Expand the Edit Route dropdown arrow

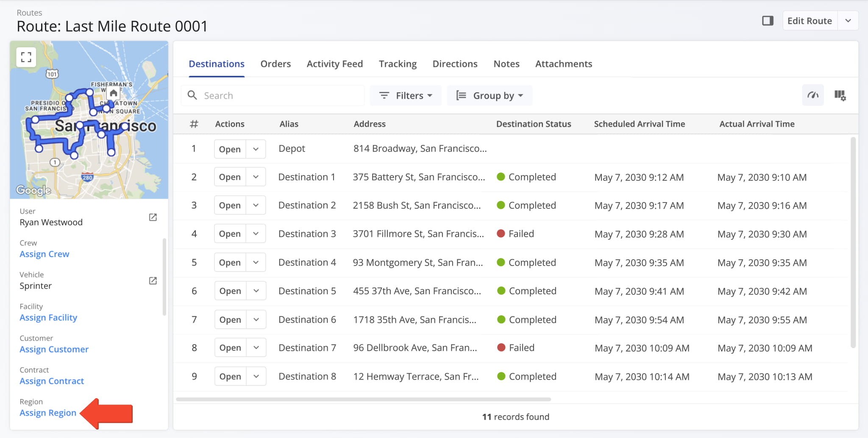click(848, 21)
